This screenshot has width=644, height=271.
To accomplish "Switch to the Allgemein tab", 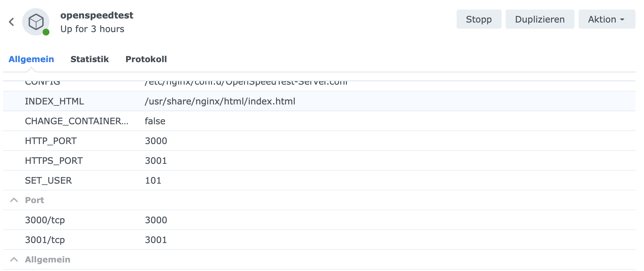I will point(31,59).
